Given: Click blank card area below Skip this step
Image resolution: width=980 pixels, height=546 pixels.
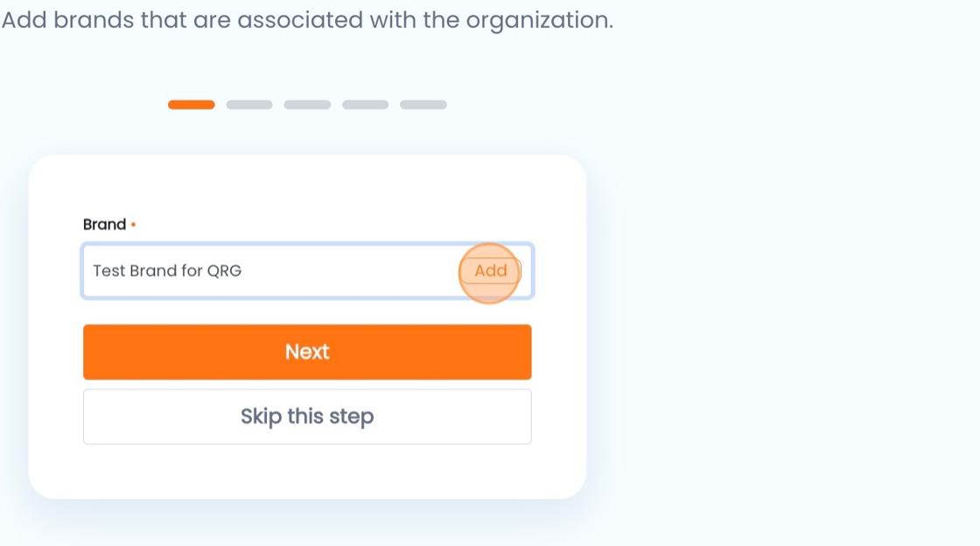Looking at the screenshot, I should tap(307, 472).
